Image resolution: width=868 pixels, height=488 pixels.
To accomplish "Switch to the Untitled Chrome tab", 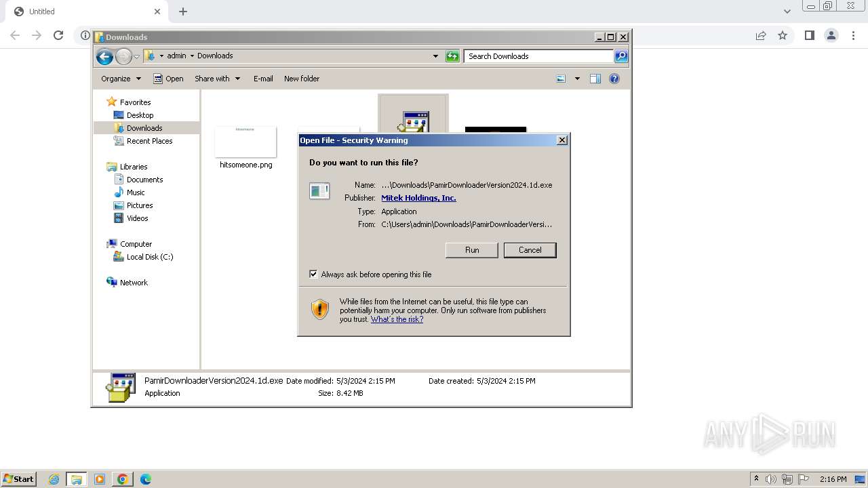I will (87, 12).
